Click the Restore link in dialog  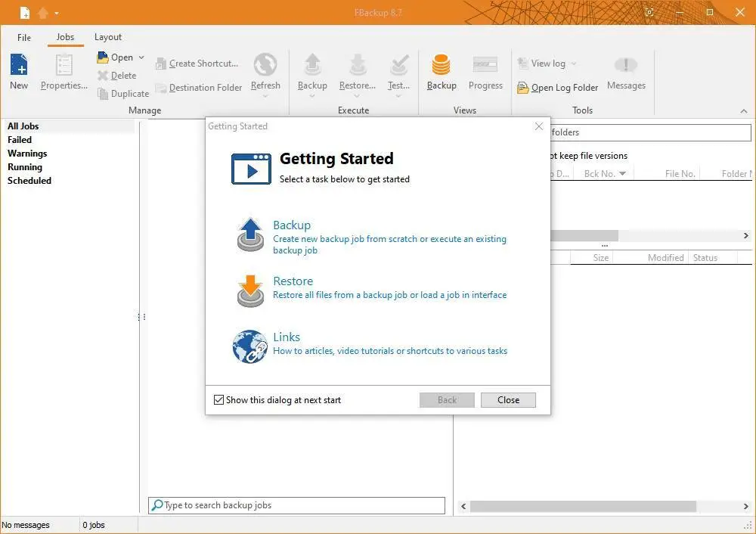click(x=293, y=281)
